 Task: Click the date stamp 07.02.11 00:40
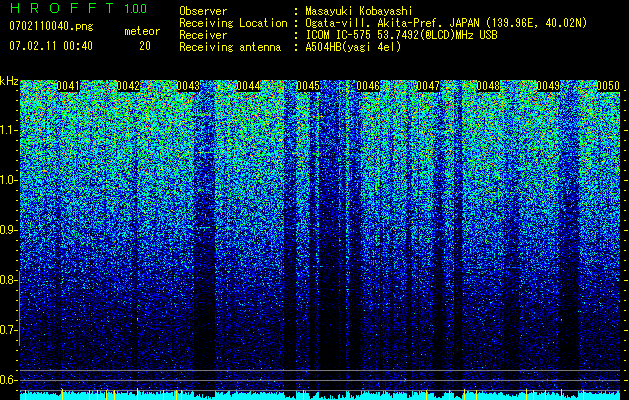click(x=51, y=46)
